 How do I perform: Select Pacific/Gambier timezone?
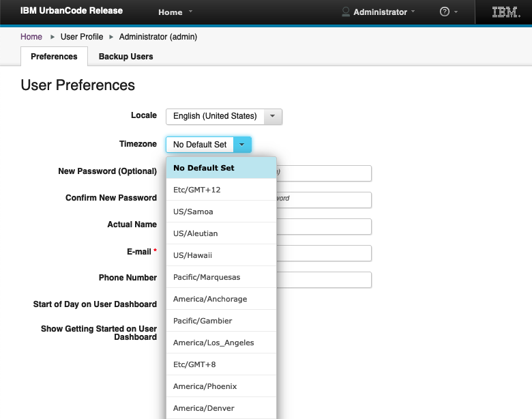[221, 321]
